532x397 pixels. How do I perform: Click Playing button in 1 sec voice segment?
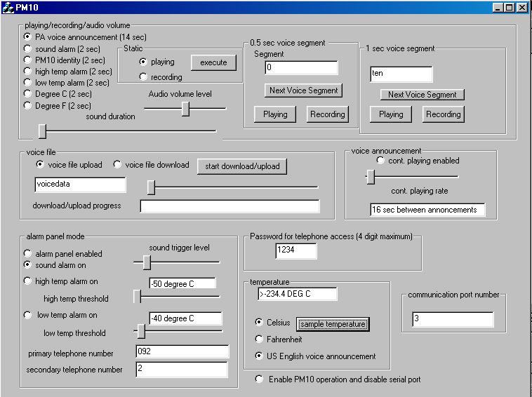click(390, 114)
